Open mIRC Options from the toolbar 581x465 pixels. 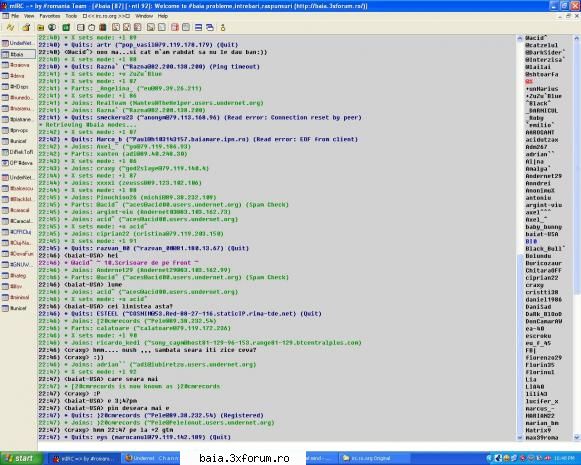pos(26,27)
